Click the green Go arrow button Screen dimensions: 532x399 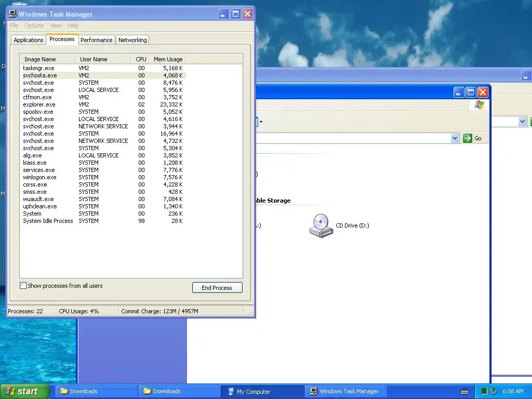coord(467,138)
